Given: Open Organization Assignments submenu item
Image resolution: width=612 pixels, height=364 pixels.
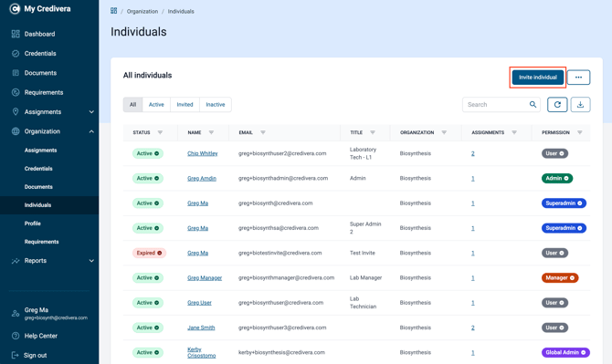Looking at the screenshot, I should pos(40,150).
